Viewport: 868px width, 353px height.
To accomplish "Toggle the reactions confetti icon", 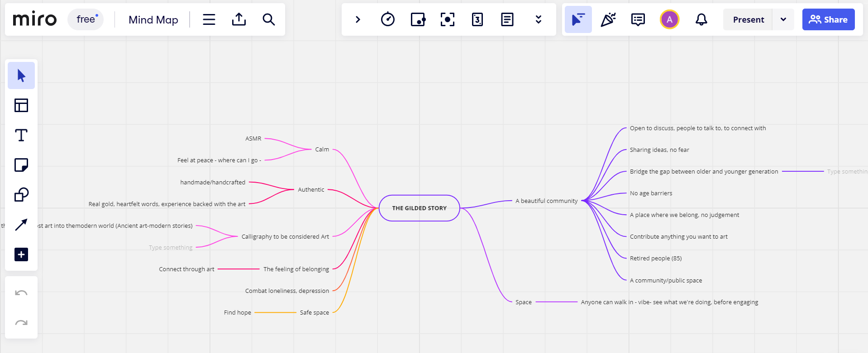I will [608, 19].
